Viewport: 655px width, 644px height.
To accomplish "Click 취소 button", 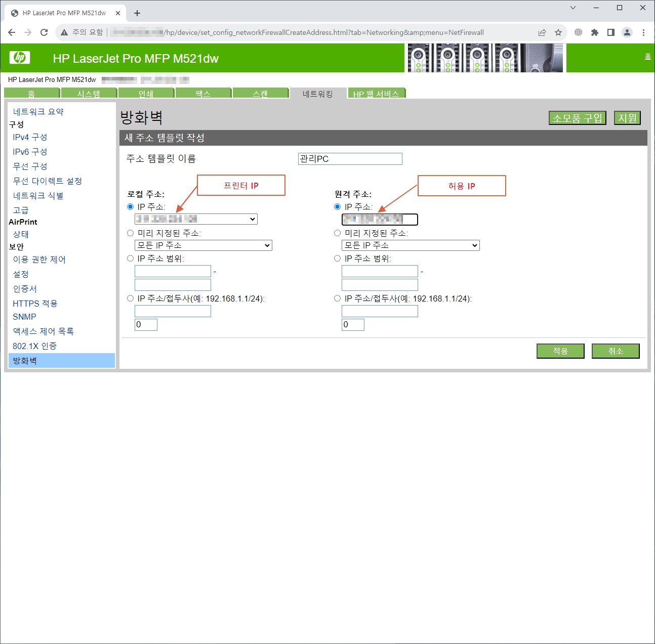I will point(616,351).
